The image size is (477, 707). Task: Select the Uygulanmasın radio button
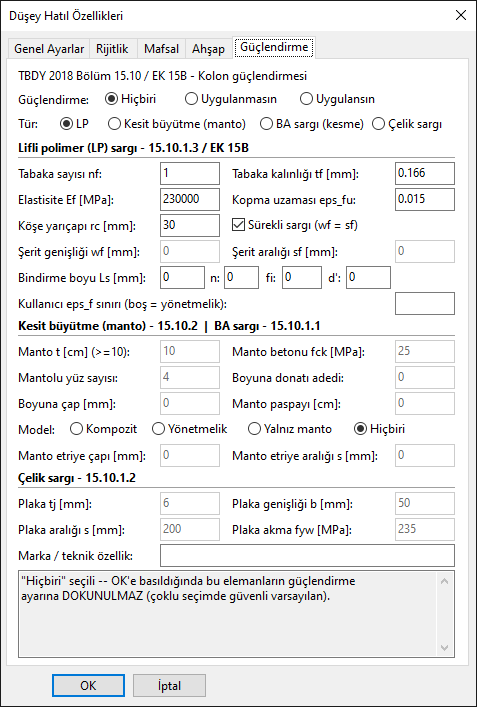(231, 99)
